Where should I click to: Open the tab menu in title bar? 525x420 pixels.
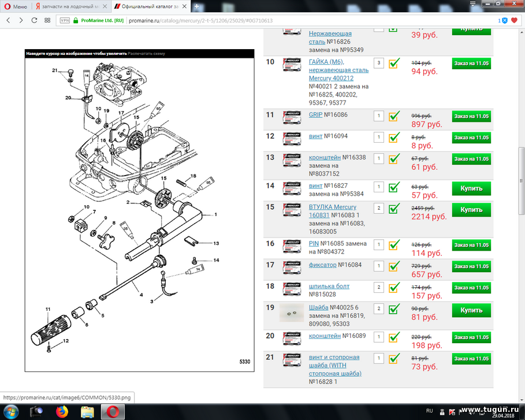pos(473,3)
